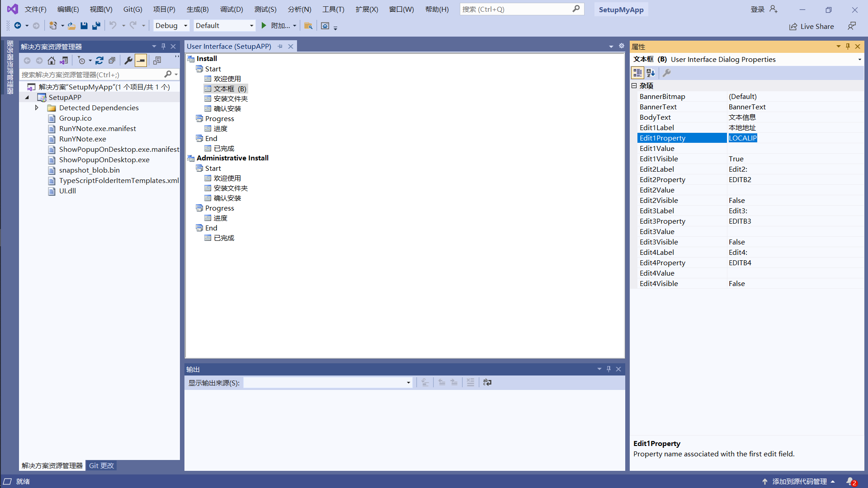
Task: Switch to the Git 更改 tab
Action: [101, 466]
